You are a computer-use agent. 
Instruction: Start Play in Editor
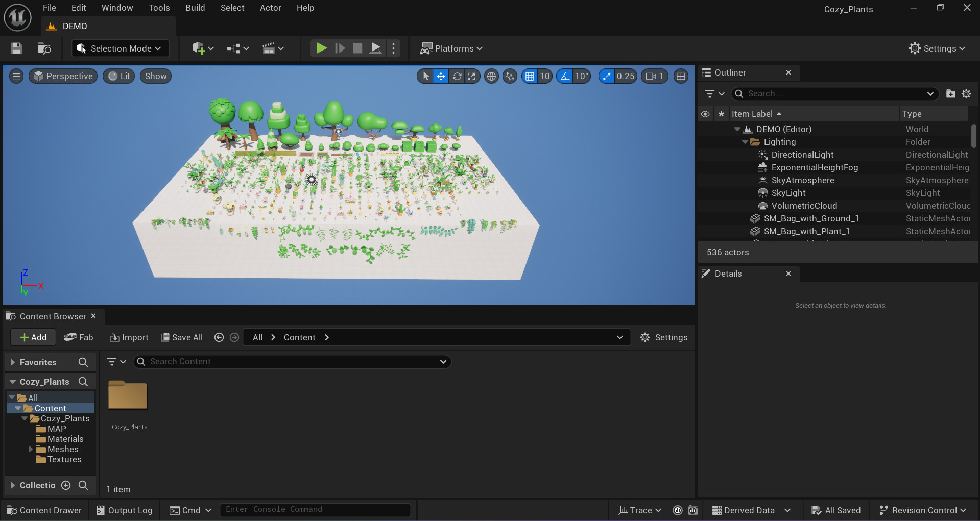click(321, 48)
